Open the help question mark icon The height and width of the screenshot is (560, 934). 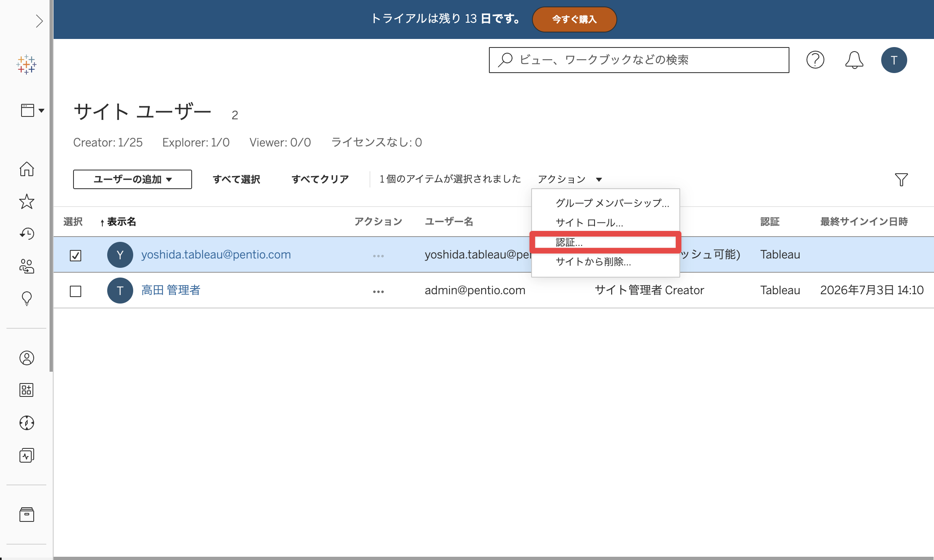coord(815,60)
